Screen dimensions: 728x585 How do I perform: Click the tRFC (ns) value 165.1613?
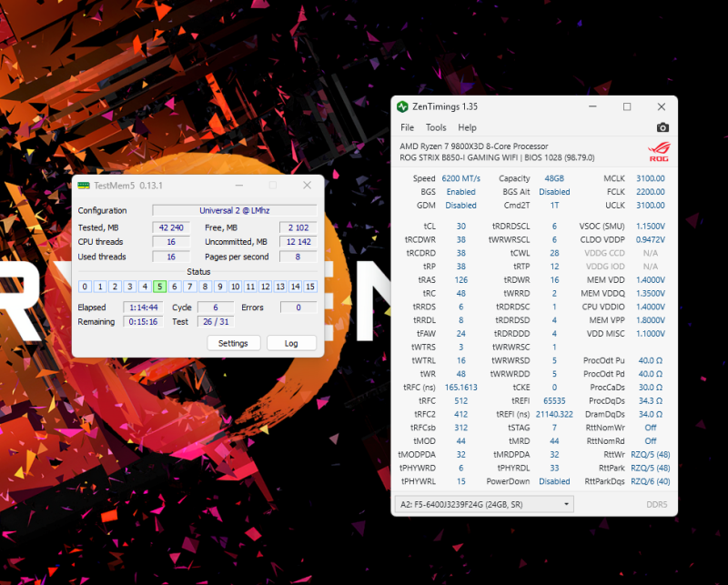[x=461, y=388]
